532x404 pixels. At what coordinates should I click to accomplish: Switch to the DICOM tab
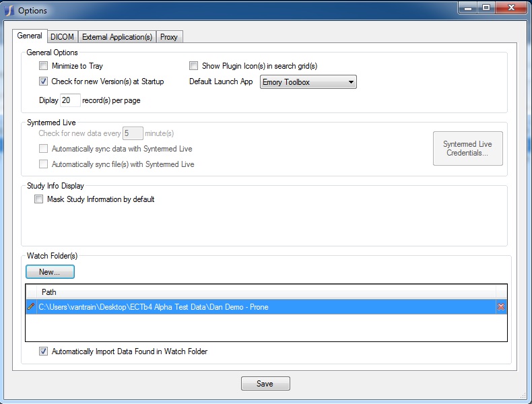click(x=62, y=36)
